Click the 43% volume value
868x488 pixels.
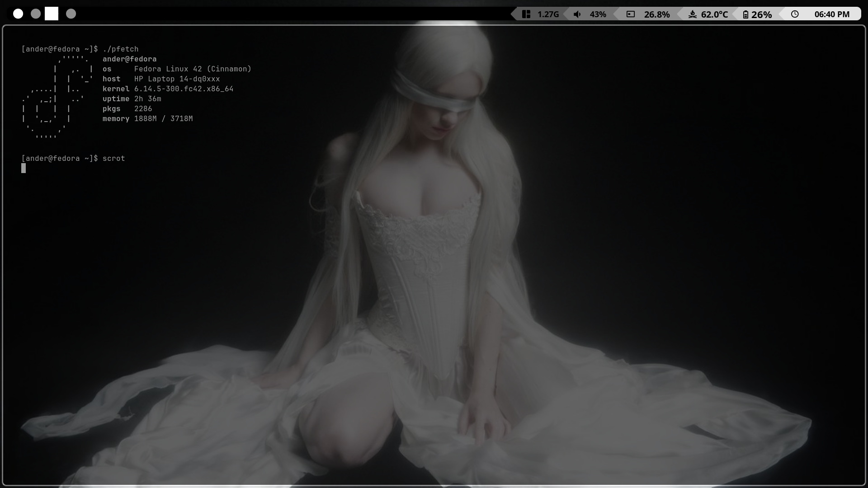[598, 14]
